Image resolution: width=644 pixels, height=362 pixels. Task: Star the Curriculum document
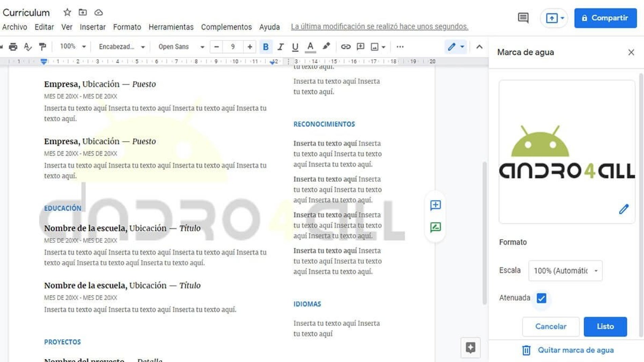click(67, 13)
